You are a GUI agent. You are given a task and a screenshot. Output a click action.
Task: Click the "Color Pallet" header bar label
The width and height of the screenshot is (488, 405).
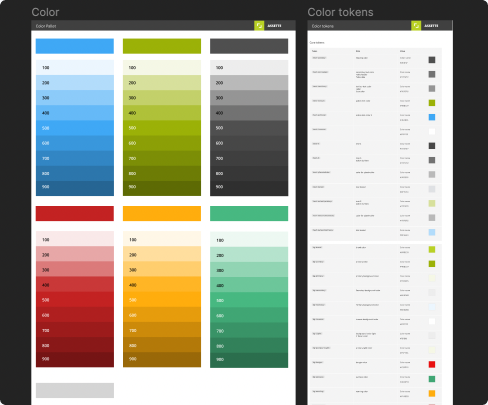pyautogui.click(x=46, y=26)
